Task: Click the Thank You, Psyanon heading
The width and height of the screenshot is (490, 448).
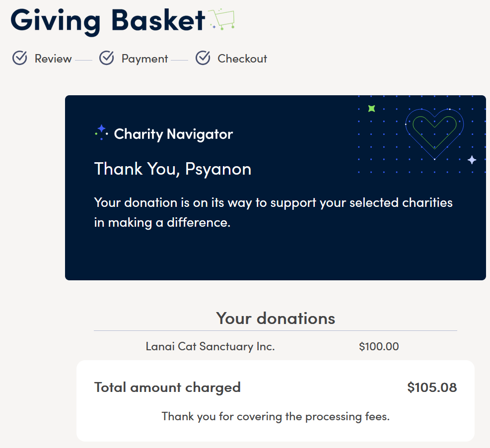Action: tap(173, 169)
